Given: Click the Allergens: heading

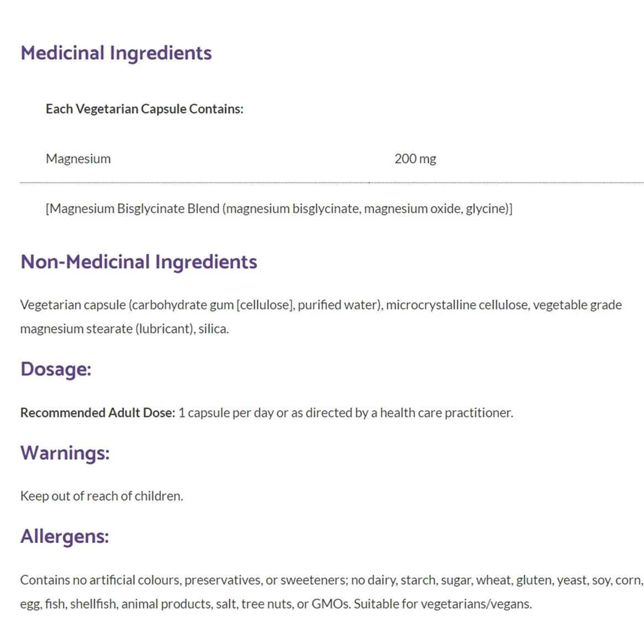Looking at the screenshot, I should [x=65, y=536].
